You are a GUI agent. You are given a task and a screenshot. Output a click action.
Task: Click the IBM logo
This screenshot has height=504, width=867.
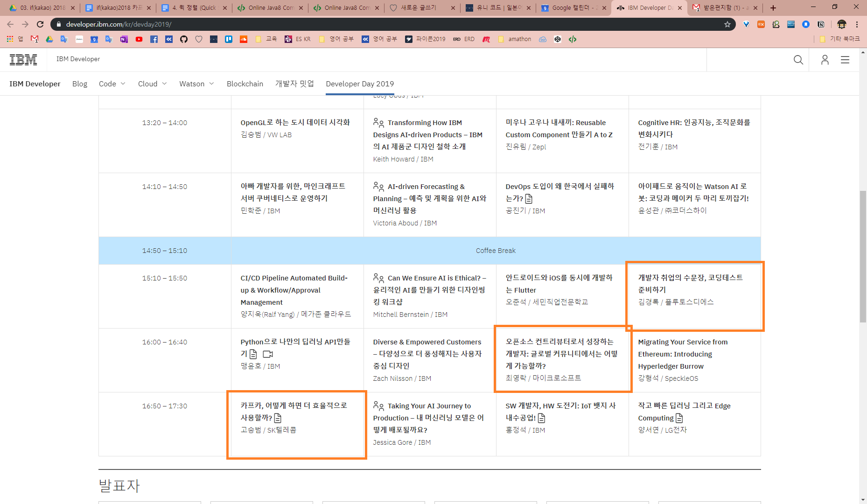(x=23, y=59)
